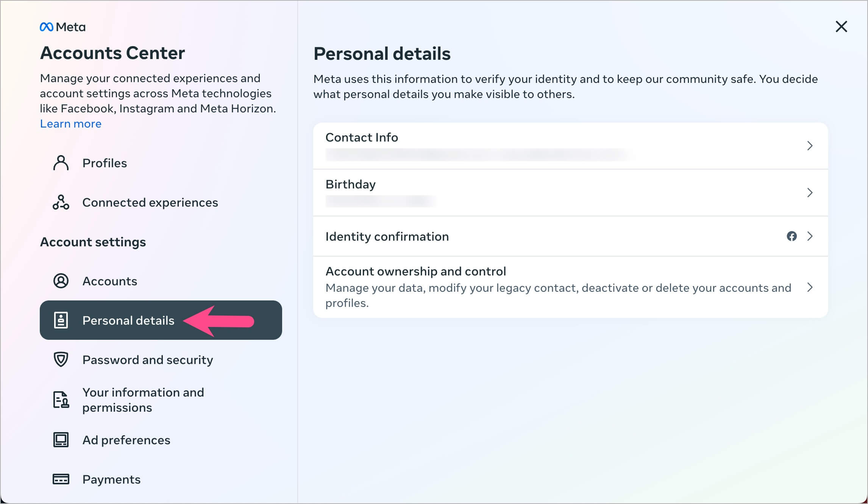This screenshot has height=504, width=868.
Task: Click the Profiles person icon
Action: 61,163
